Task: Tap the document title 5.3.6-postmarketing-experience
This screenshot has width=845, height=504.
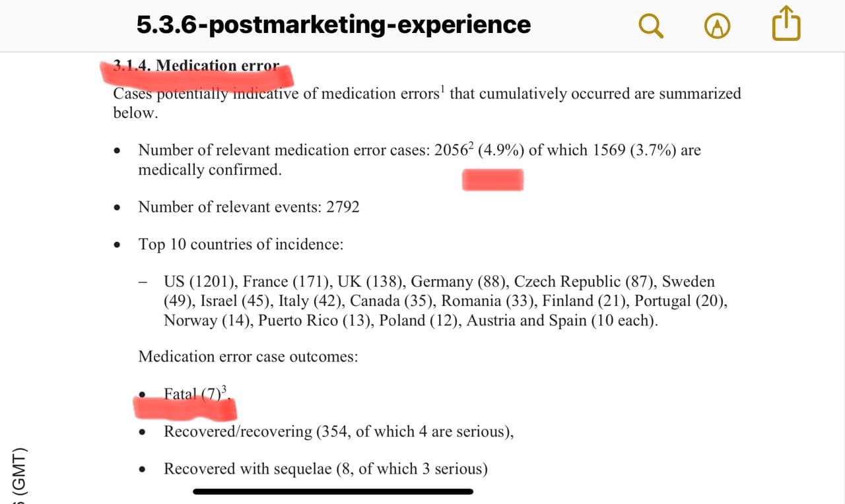Action: pos(333,25)
